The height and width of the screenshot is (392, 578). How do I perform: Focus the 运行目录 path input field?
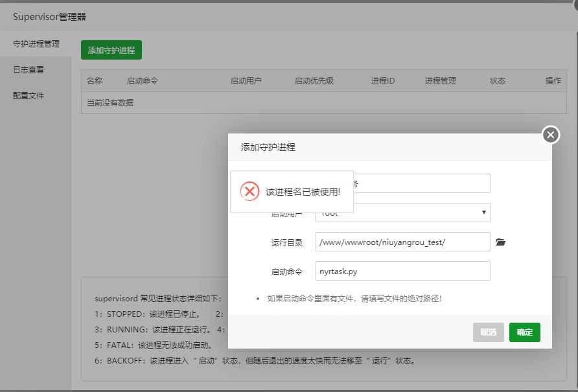click(x=403, y=242)
